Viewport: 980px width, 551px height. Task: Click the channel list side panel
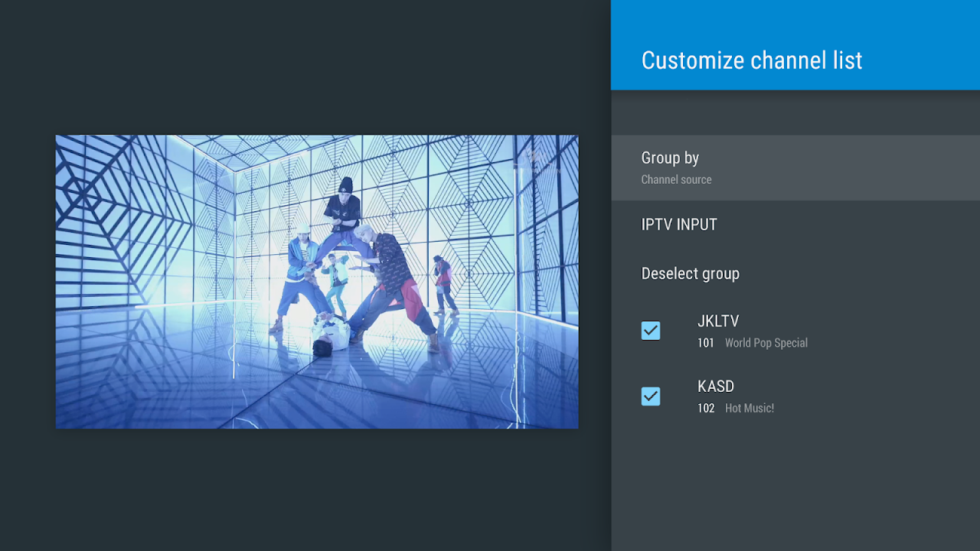(795, 474)
